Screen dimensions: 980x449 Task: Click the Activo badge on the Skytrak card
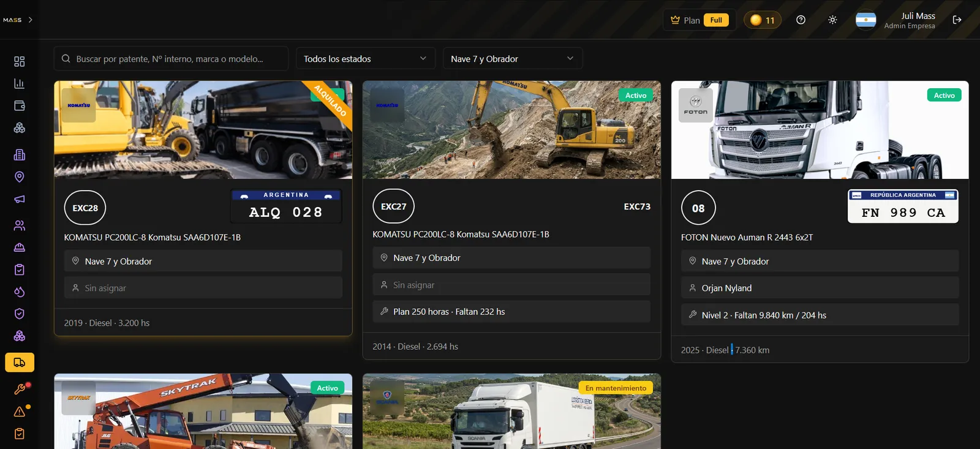(x=328, y=388)
